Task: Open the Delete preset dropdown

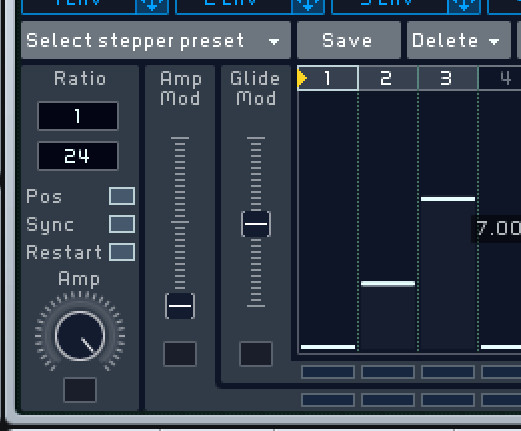Action: [458, 40]
